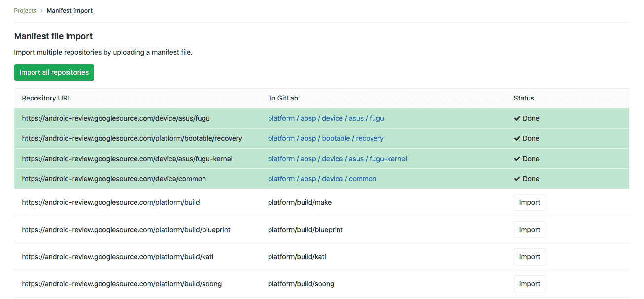Select Manifest import in the breadcrumb
This screenshot has width=644, height=299.
(x=69, y=10)
